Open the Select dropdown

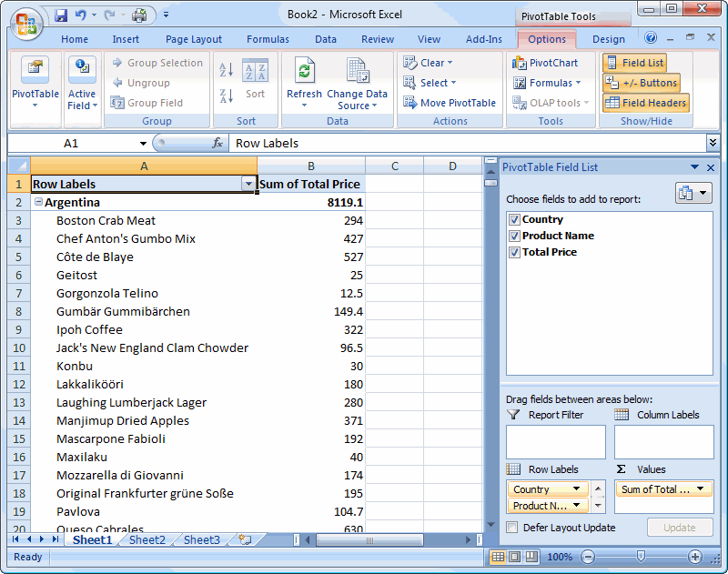tap(430, 83)
